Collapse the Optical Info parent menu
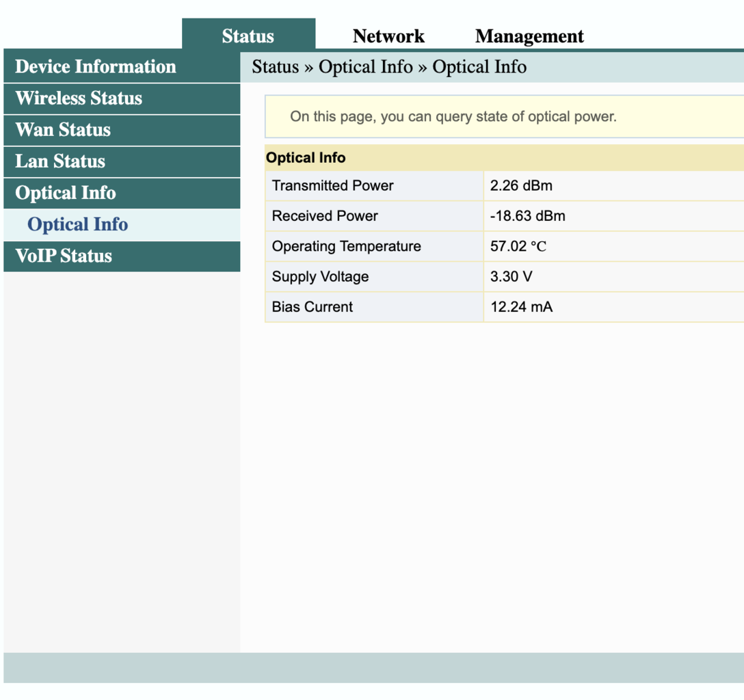The height and width of the screenshot is (700, 744). click(x=66, y=193)
